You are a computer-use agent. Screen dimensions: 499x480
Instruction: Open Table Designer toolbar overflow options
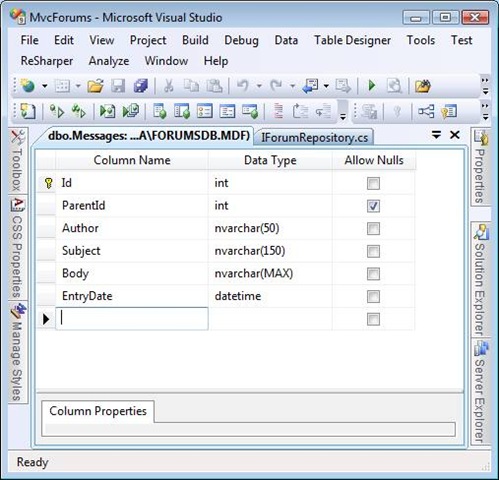485,111
